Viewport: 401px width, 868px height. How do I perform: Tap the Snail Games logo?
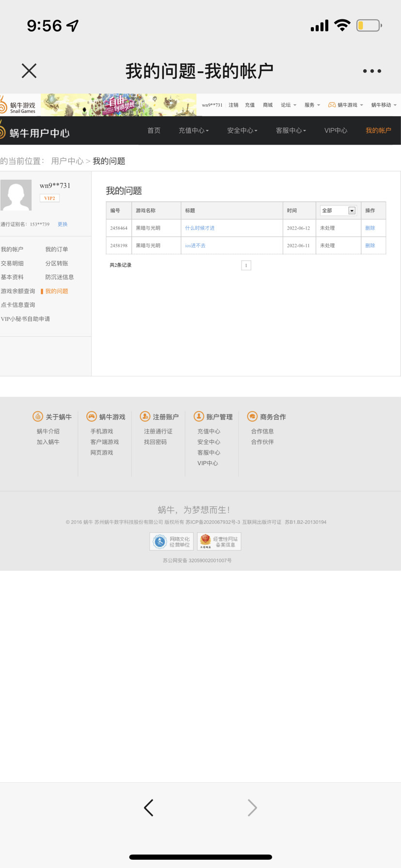(x=18, y=106)
